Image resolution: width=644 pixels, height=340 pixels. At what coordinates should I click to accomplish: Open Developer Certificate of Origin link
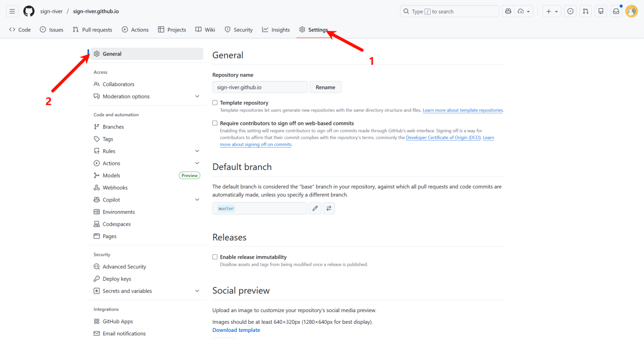click(443, 138)
